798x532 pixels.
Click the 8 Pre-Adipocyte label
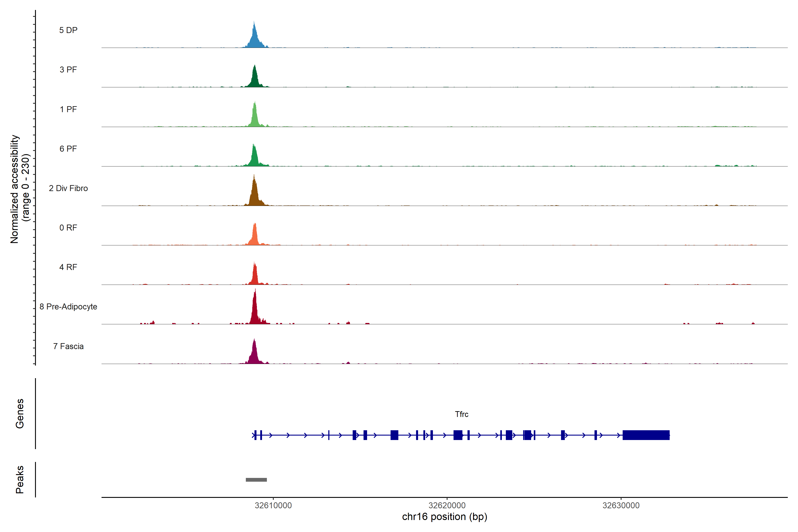(68, 307)
